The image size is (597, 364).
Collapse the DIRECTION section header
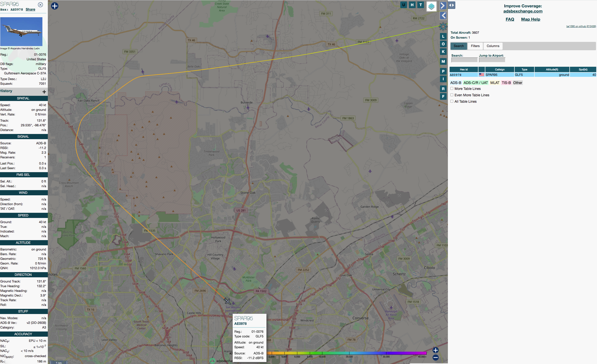[x=24, y=275]
